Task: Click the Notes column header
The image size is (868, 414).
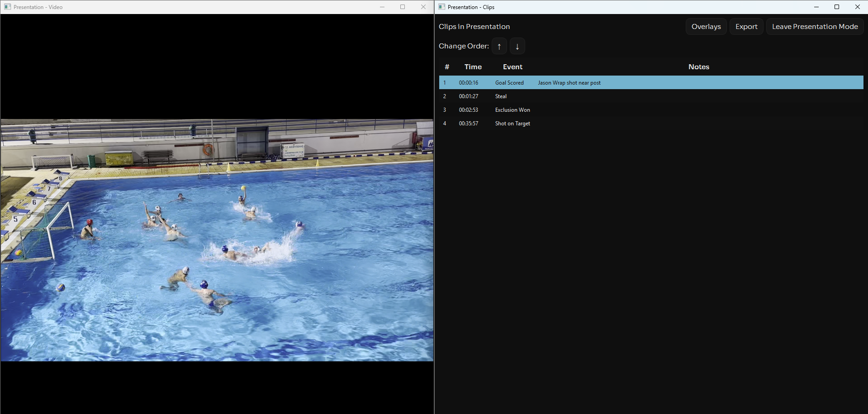Action: click(x=698, y=67)
